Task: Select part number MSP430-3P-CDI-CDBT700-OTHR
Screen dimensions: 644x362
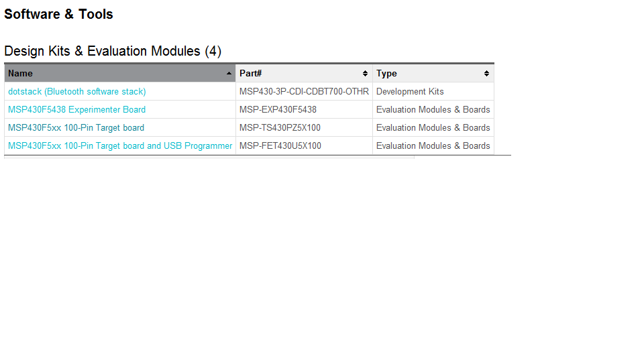Action: (304, 92)
